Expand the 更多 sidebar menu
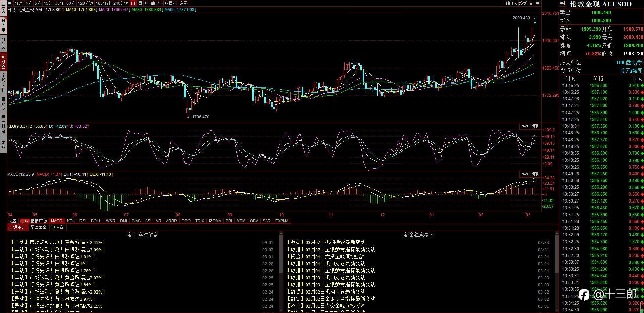Image resolution: width=644 pixels, height=313 pixels. click(3, 145)
